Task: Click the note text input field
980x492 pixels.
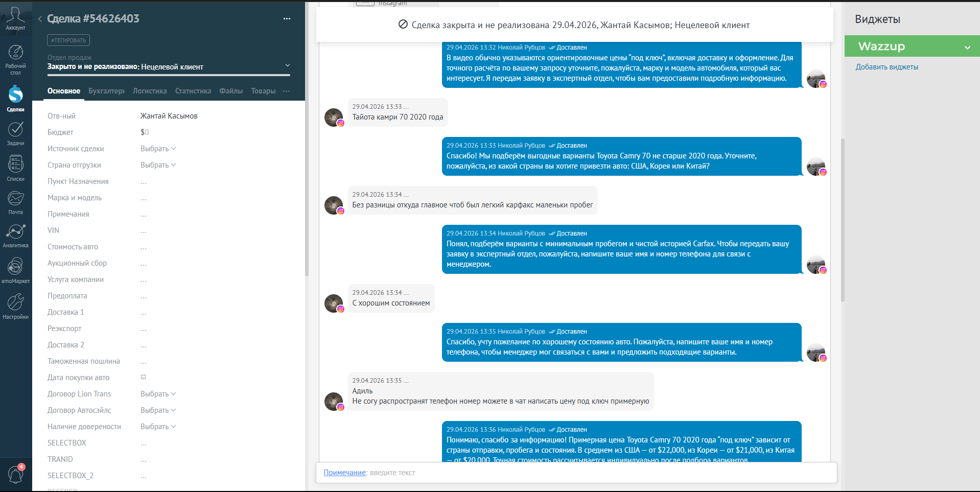Action: 576,473
